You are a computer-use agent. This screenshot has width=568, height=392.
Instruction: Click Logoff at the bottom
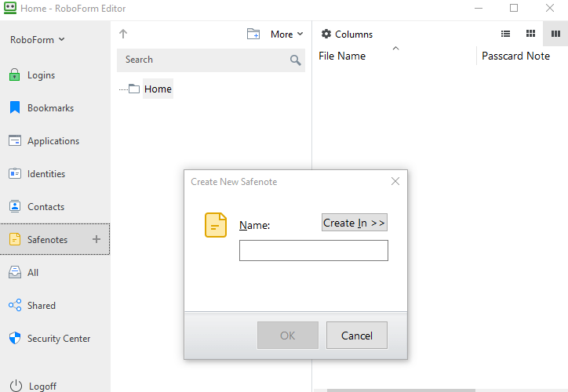tap(42, 386)
